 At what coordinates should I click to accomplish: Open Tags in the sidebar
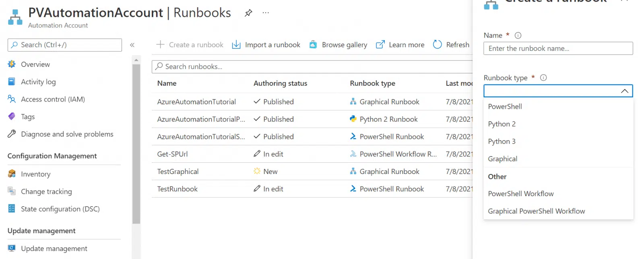[x=28, y=116]
